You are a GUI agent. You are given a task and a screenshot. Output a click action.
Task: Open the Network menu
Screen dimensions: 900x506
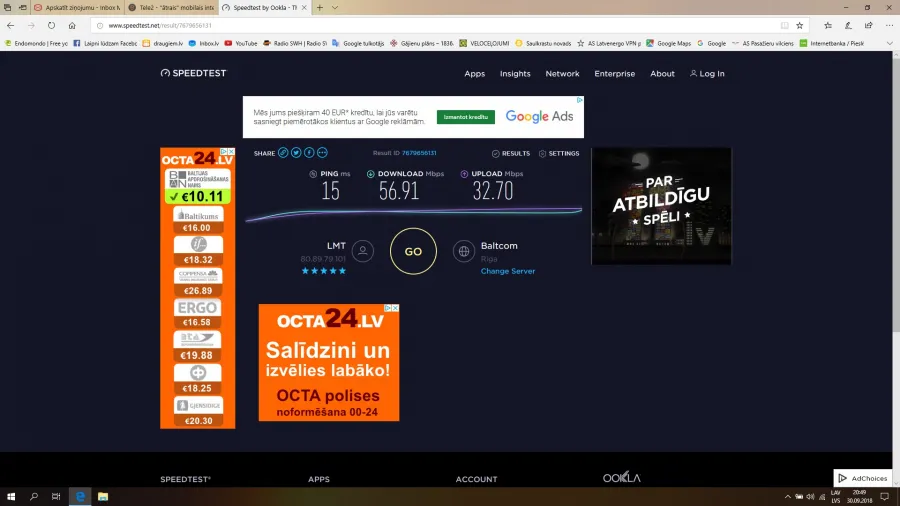(x=562, y=73)
